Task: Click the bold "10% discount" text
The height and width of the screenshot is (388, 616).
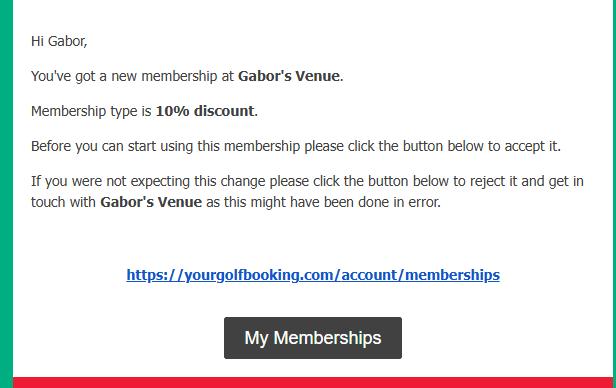Action: tap(205, 111)
